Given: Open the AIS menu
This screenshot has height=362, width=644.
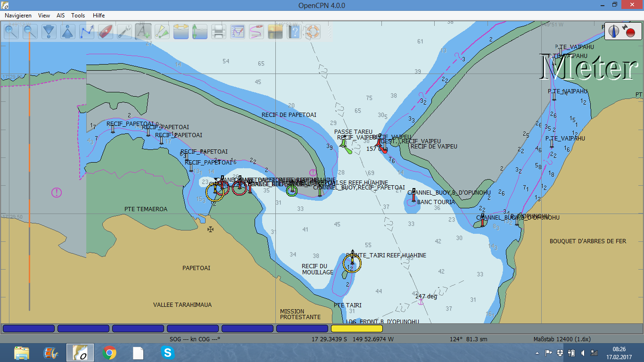Looking at the screenshot, I should pos(60,16).
